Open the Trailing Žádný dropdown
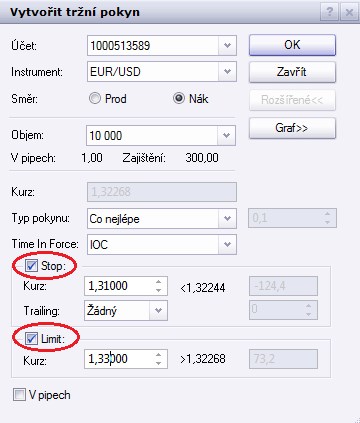The width and height of the screenshot is (360, 423). coord(158,311)
